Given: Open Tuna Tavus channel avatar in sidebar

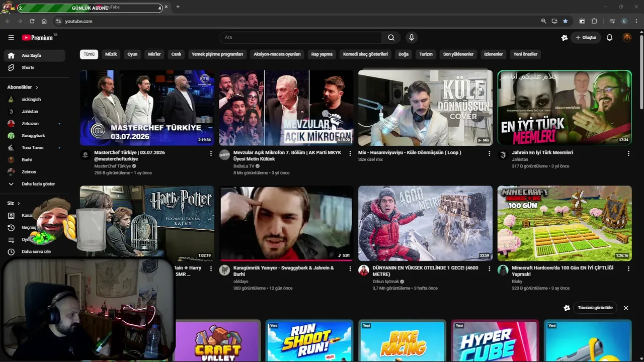Looking at the screenshot, I should (11, 148).
